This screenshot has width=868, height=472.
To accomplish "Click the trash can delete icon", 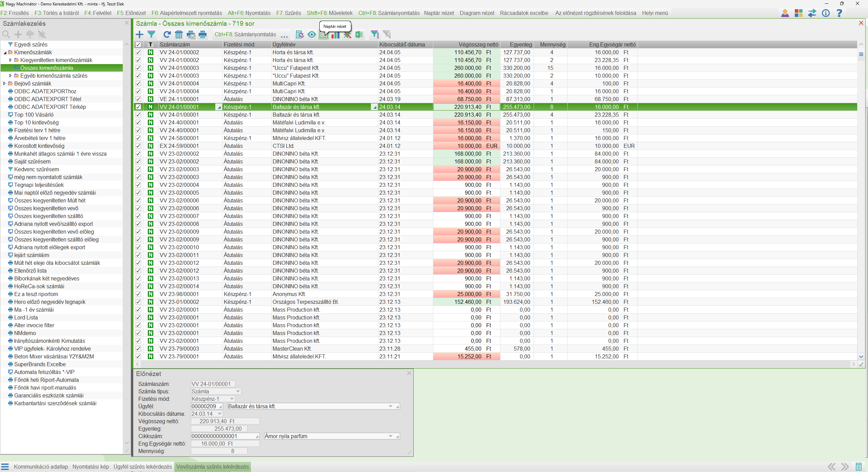I will click(x=179, y=34).
